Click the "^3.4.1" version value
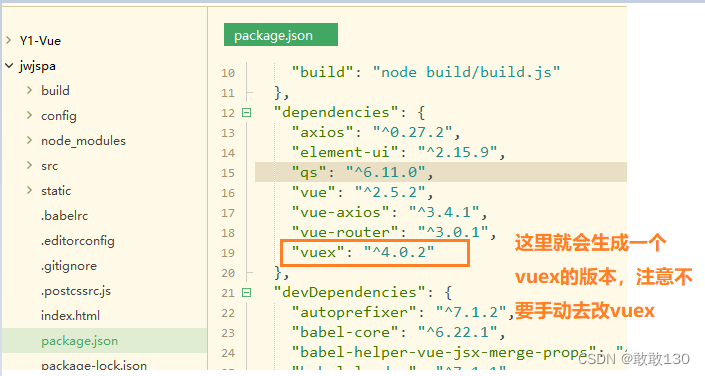 click(444, 212)
